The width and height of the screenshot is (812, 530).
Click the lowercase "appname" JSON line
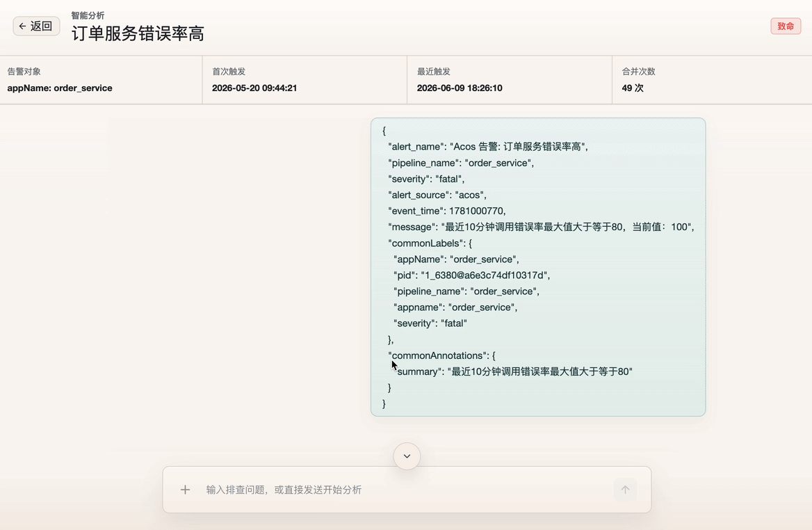[455, 307]
